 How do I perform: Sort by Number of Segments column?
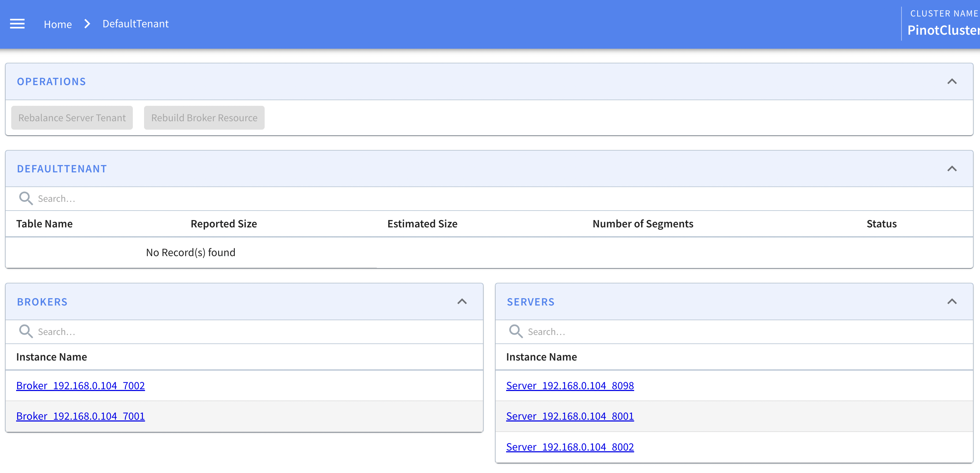(x=642, y=224)
